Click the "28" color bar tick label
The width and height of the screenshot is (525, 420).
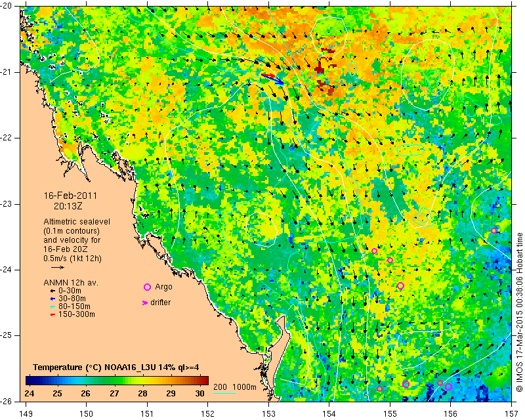[142, 394]
